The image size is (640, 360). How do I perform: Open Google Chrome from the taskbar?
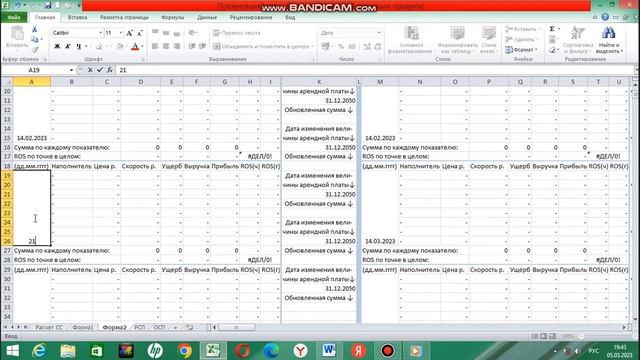click(184, 351)
